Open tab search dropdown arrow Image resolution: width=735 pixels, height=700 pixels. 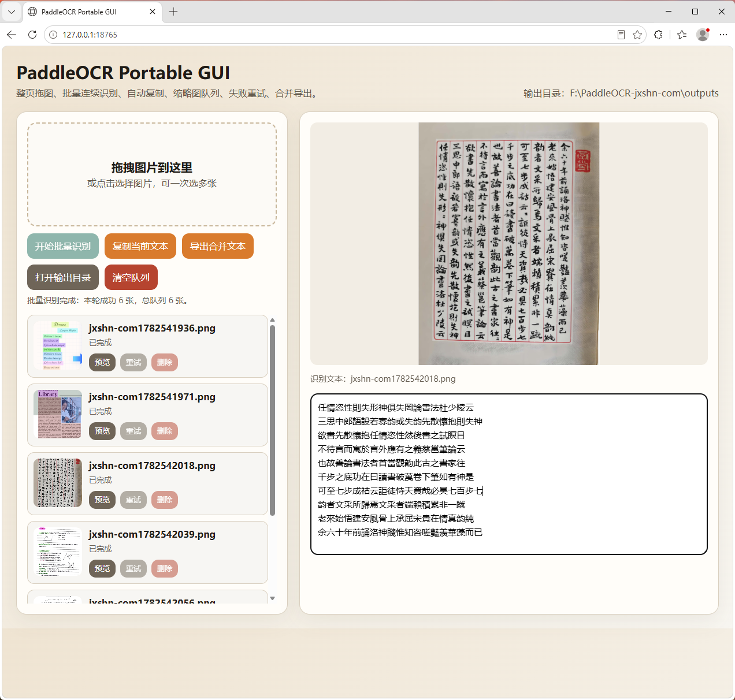point(12,12)
